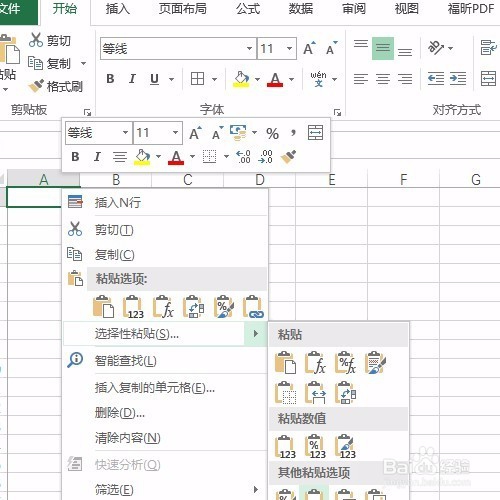The width and height of the screenshot is (500, 500).
Task: Apply borders using ribbon border icon
Action: pyautogui.click(x=197, y=79)
